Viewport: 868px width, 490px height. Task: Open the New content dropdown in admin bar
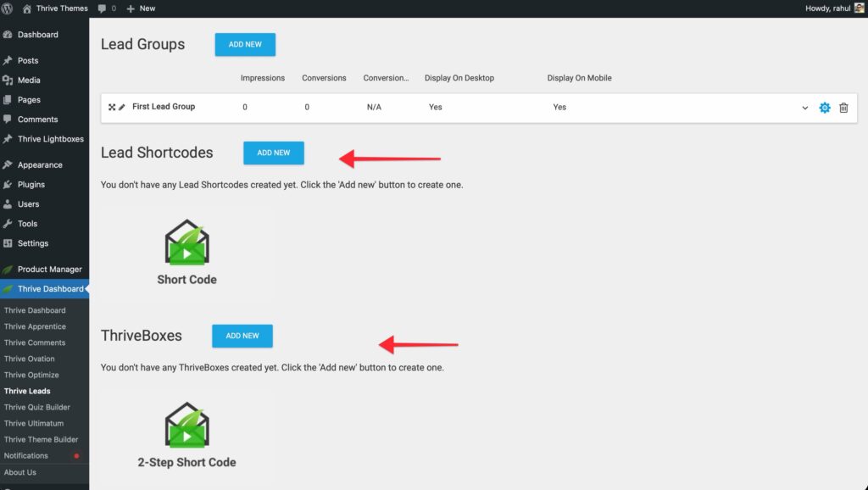point(141,8)
